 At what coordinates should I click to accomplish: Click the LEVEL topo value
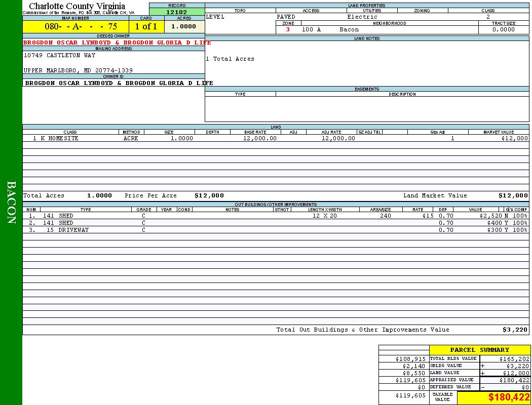215,17
